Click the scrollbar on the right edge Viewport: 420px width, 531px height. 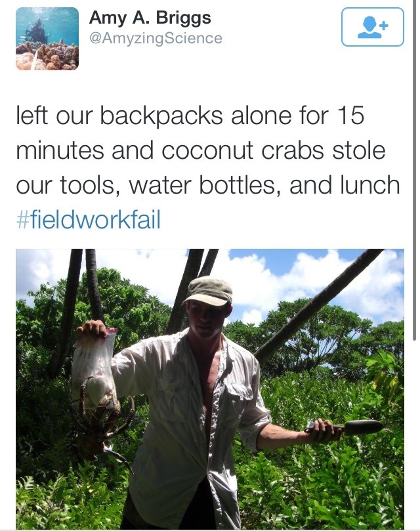click(415, 315)
